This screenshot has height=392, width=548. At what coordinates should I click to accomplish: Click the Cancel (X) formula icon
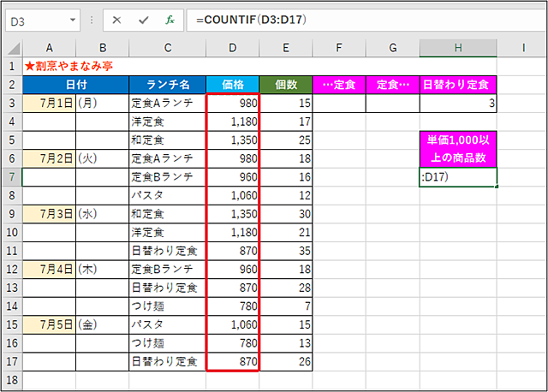[116, 21]
